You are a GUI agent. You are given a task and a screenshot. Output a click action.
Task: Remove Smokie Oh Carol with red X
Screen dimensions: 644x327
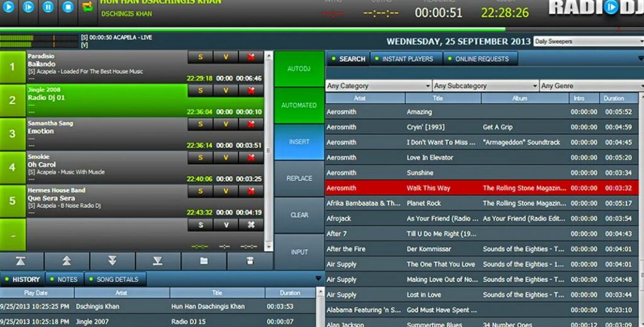coord(251,158)
